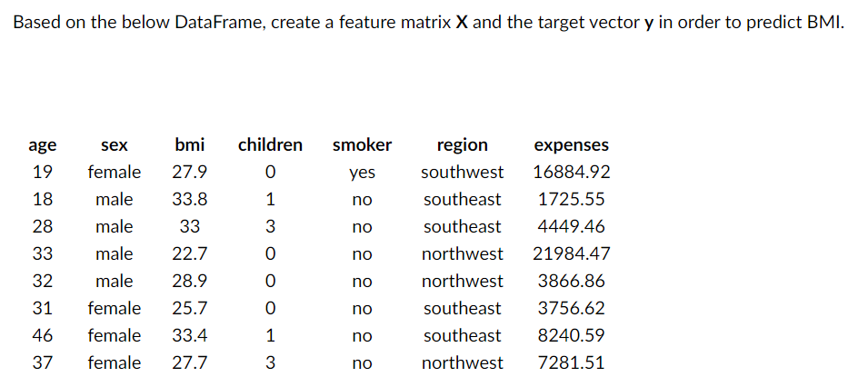Viewport: 868px width, 387px height.
Task: Click the bmi value 22.7
Action: point(189,254)
